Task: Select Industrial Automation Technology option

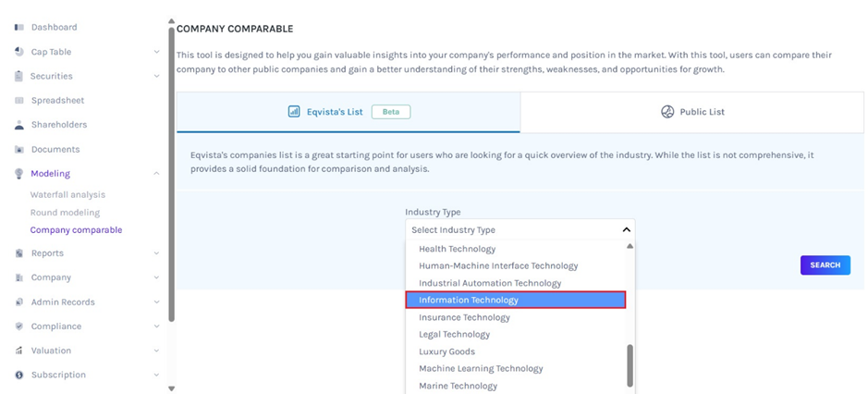Action: coord(516,283)
